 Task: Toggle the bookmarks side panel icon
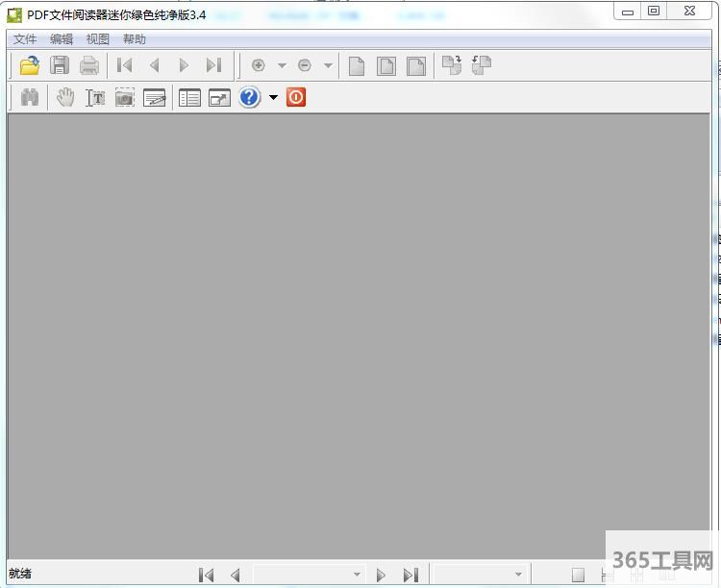point(190,97)
